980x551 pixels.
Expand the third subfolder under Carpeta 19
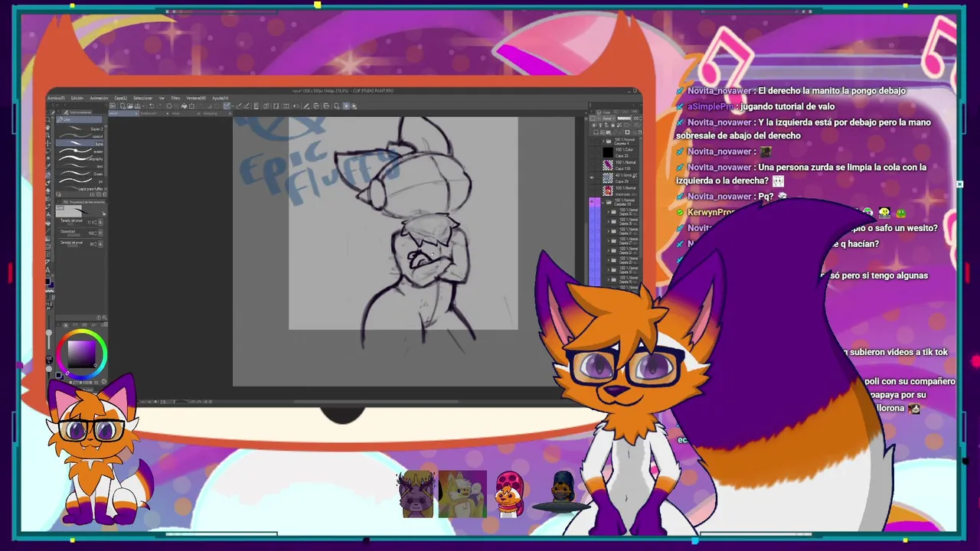[x=609, y=232]
